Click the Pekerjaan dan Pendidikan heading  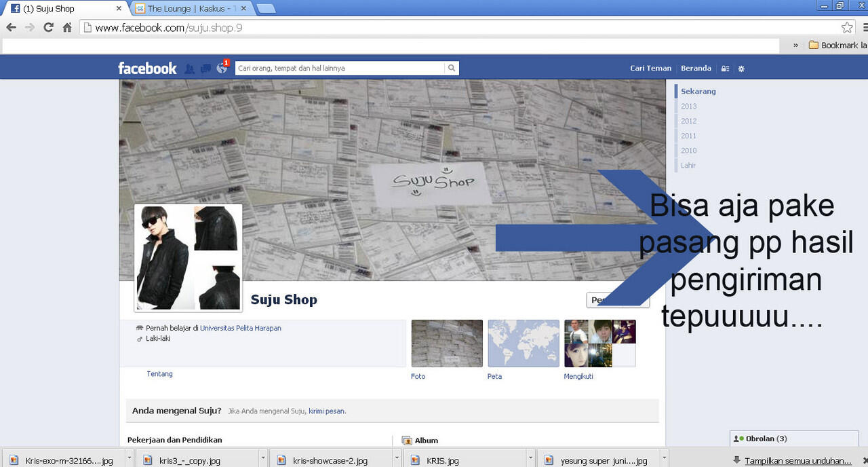click(x=175, y=440)
